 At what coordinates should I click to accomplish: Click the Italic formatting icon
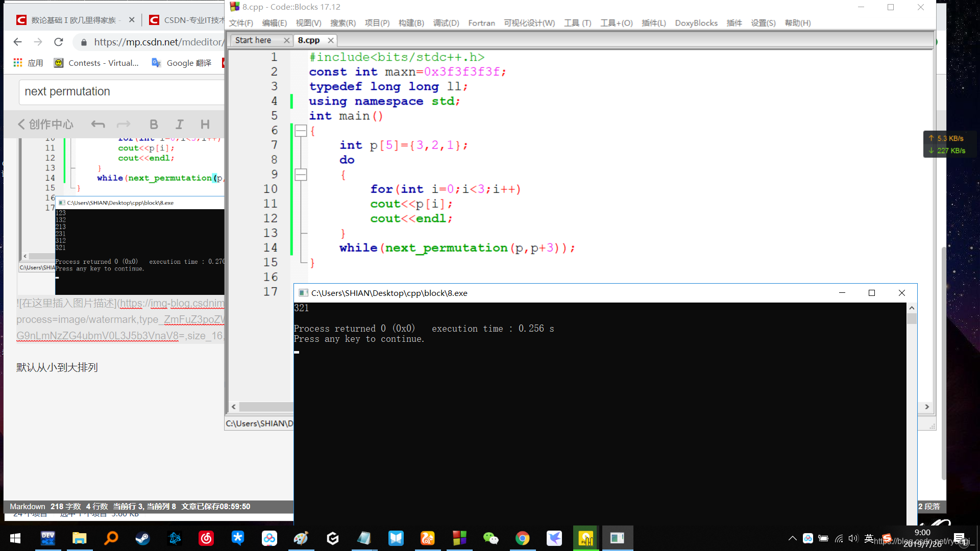click(x=179, y=124)
